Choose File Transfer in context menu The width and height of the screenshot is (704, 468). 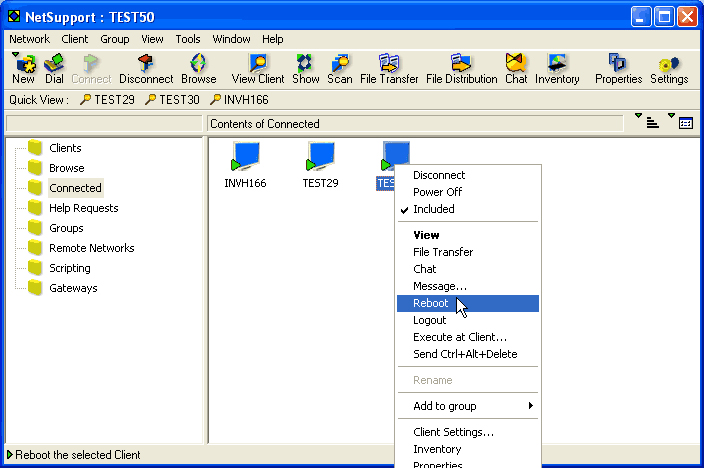[468, 252]
